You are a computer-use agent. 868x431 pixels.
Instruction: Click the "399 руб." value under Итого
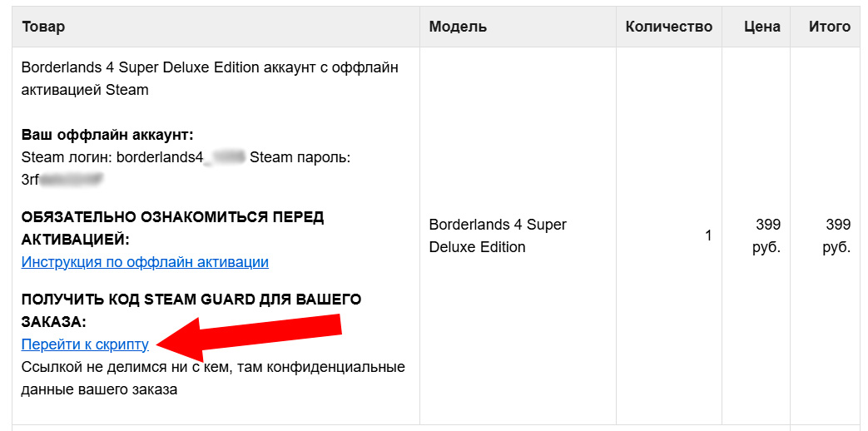point(837,235)
